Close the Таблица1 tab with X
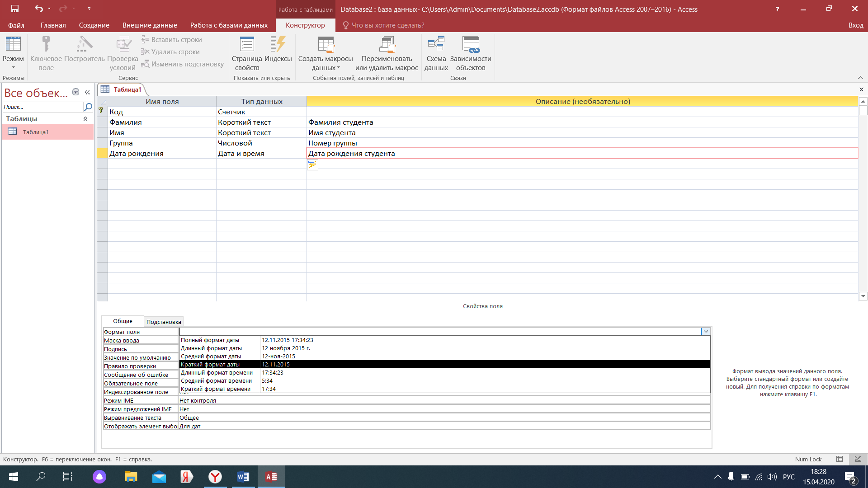The height and width of the screenshot is (488, 868). [861, 89]
